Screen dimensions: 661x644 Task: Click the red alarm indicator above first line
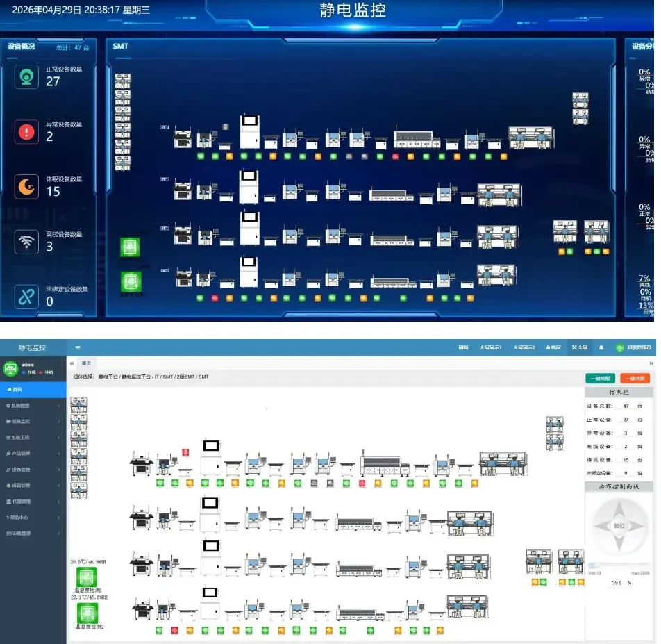pos(185,452)
